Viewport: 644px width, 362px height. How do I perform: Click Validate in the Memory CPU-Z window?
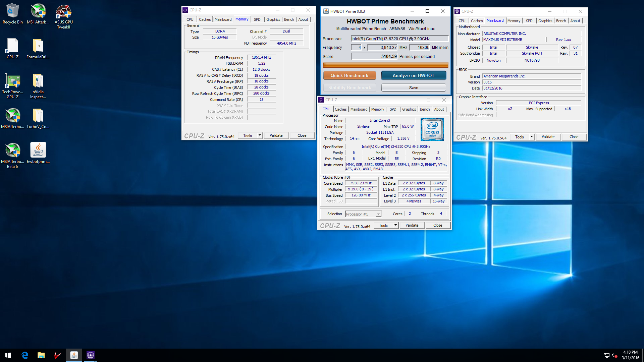(276, 135)
